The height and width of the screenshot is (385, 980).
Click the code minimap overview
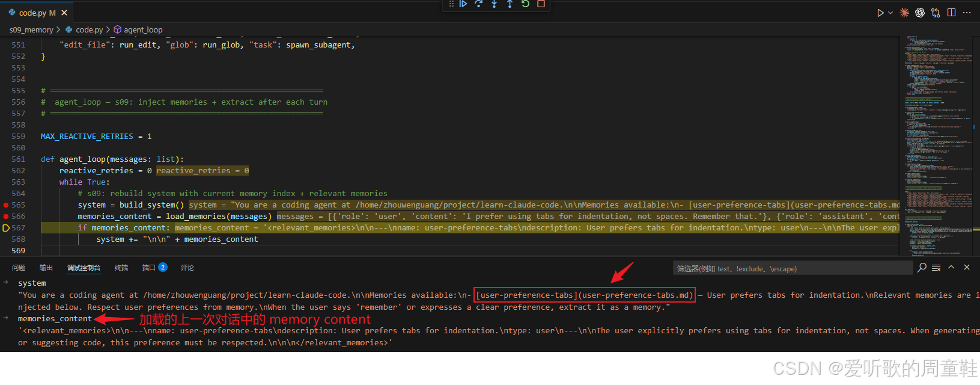point(939,146)
